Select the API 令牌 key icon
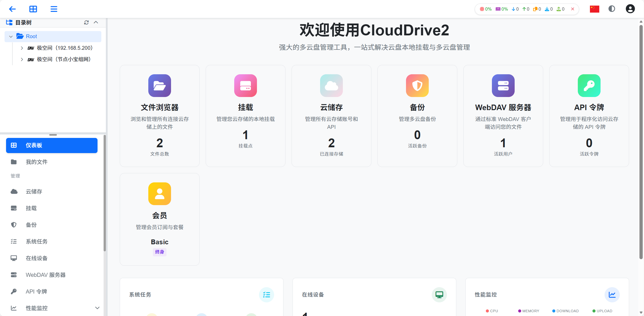 point(589,86)
